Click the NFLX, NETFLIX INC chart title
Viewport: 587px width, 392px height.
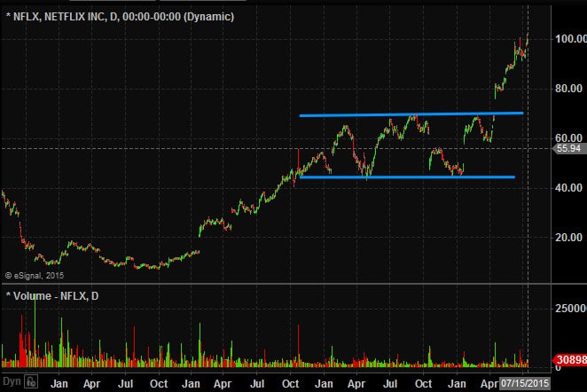[x=121, y=17]
